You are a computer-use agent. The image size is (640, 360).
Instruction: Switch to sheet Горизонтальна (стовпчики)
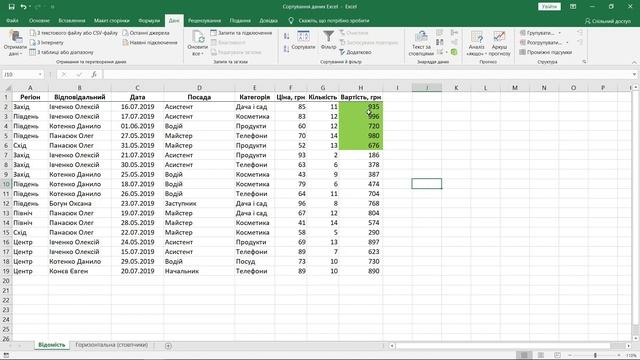pyautogui.click(x=111, y=345)
